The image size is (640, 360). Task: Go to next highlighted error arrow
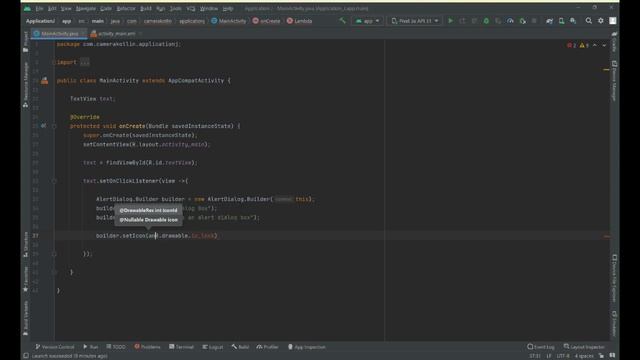coord(604,45)
